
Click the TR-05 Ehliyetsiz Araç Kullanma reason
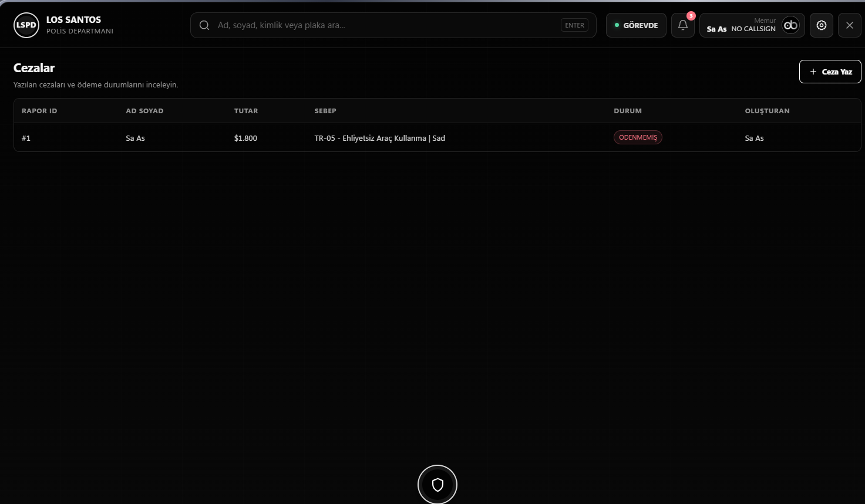point(380,138)
